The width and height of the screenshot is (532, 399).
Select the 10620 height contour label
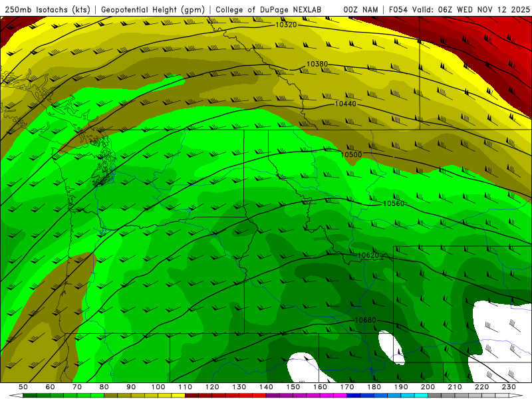pos(368,255)
